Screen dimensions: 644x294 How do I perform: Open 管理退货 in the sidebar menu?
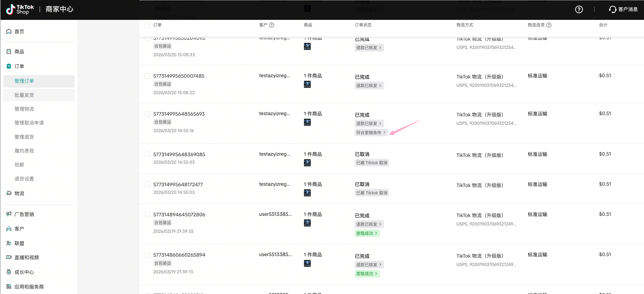24,137
